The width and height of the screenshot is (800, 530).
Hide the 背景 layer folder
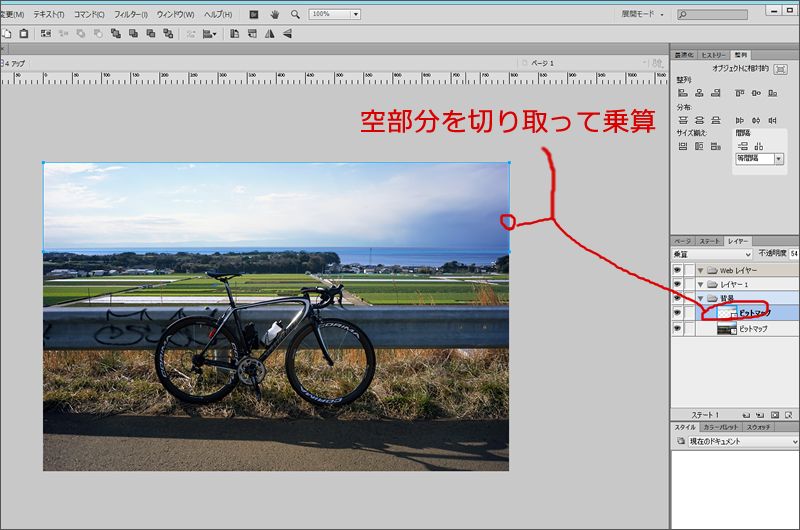[677, 298]
